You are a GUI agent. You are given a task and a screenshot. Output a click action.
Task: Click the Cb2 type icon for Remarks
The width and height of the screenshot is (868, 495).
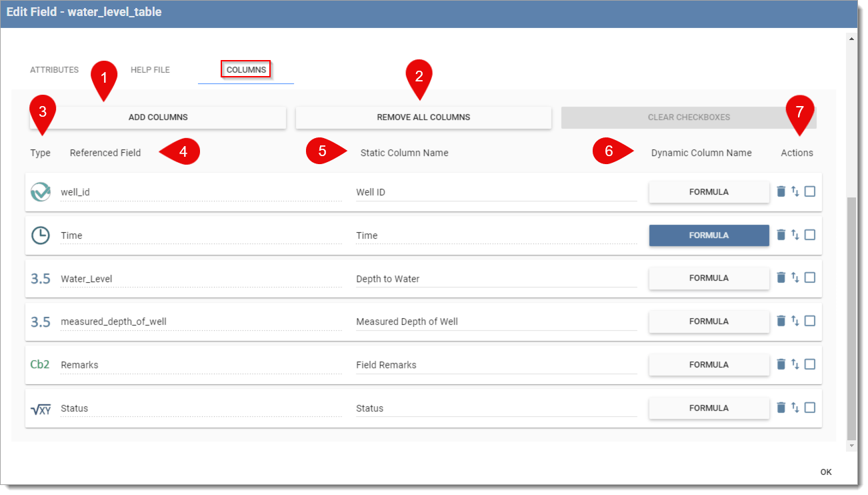(40, 365)
